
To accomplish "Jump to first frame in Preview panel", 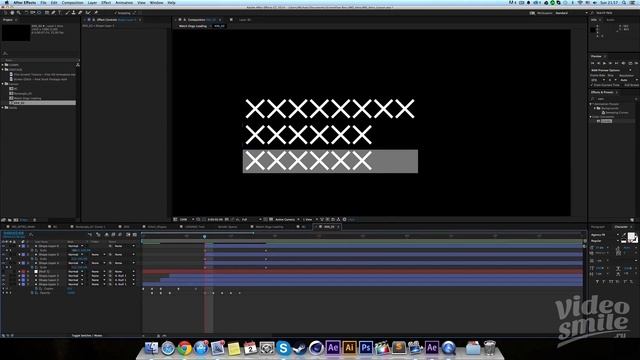I will click(593, 63).
